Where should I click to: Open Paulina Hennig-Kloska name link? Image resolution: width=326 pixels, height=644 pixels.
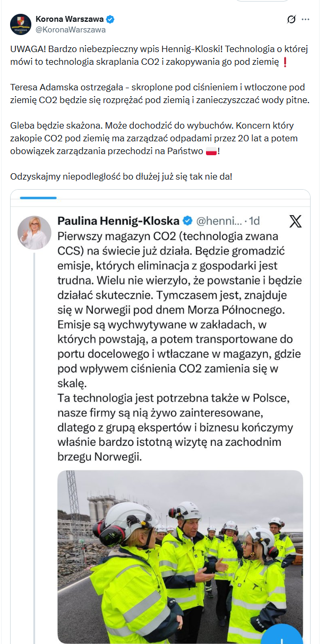click(118, 221)
